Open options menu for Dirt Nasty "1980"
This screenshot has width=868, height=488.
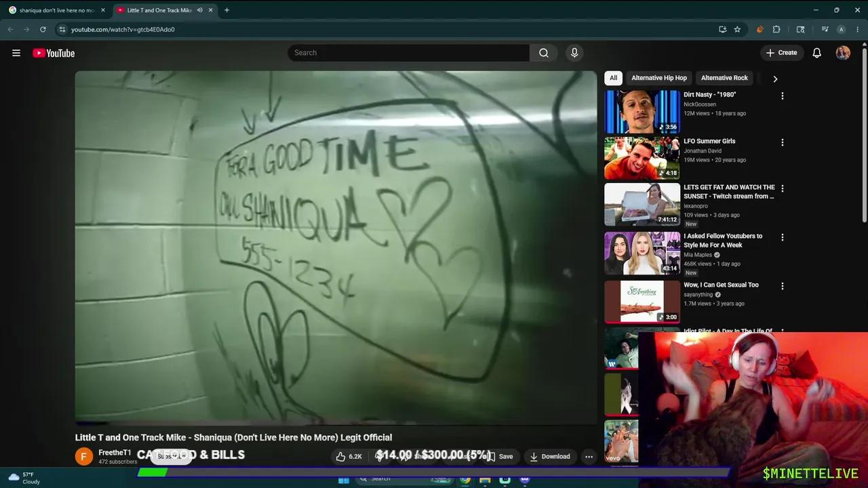(x=782, y=96)
